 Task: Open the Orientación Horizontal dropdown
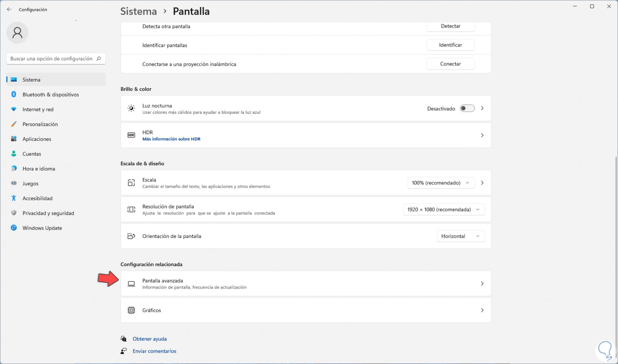coord(460,236)
